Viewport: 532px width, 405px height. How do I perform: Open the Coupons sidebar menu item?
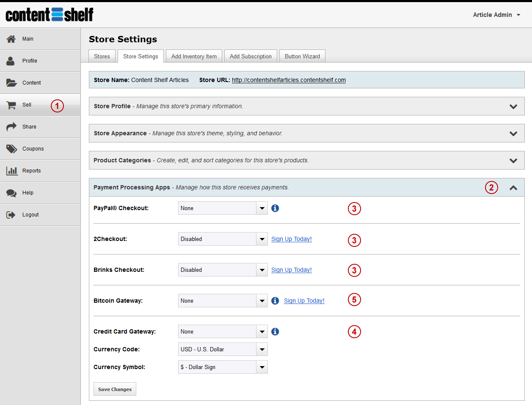(x=40, y=149)
